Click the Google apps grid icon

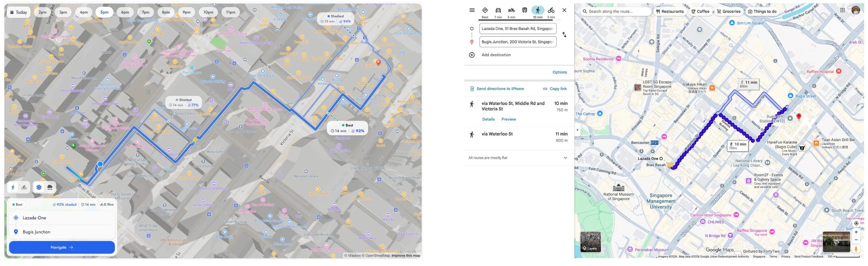(x=842, y=10)
